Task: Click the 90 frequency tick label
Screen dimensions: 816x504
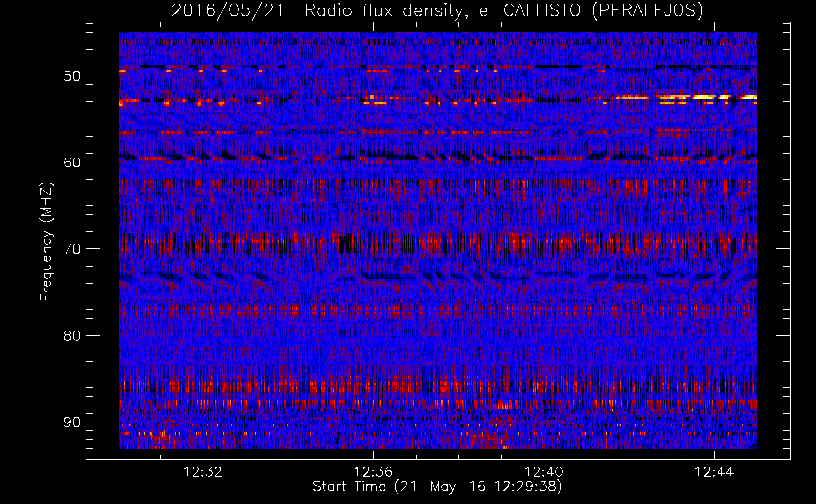Action: (x=72, y=422)
